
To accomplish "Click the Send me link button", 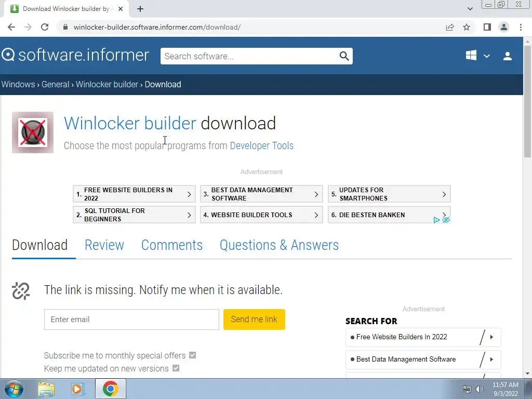I will 254,320.
